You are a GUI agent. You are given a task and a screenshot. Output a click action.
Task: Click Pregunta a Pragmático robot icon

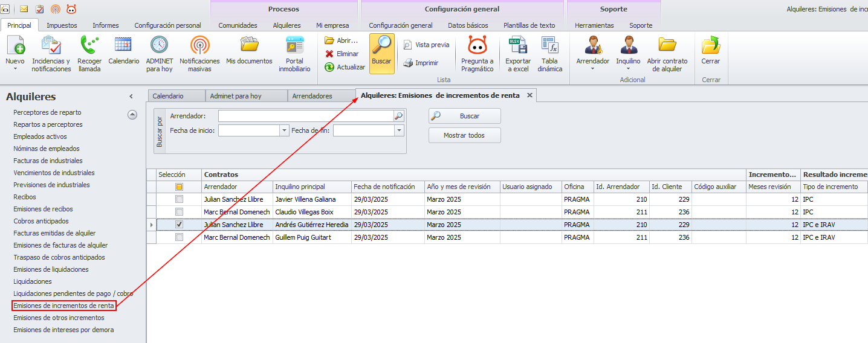(x=477, y=46)
